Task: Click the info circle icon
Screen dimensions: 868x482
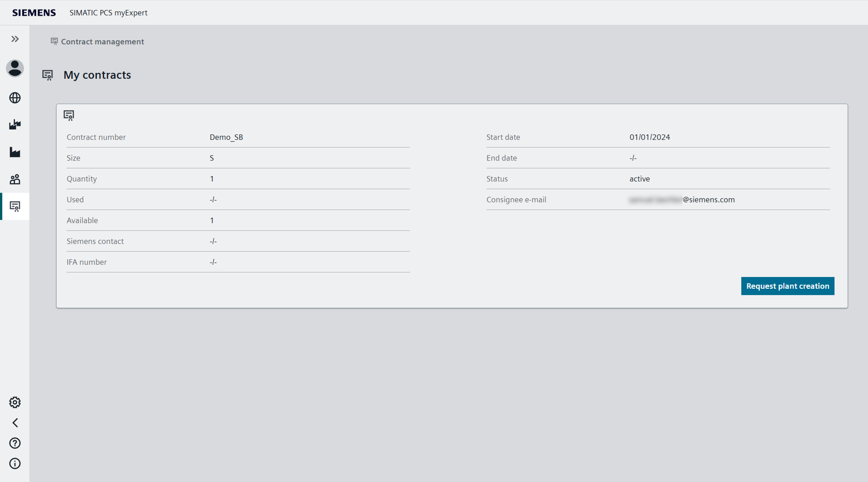Action: pos(15,463)
